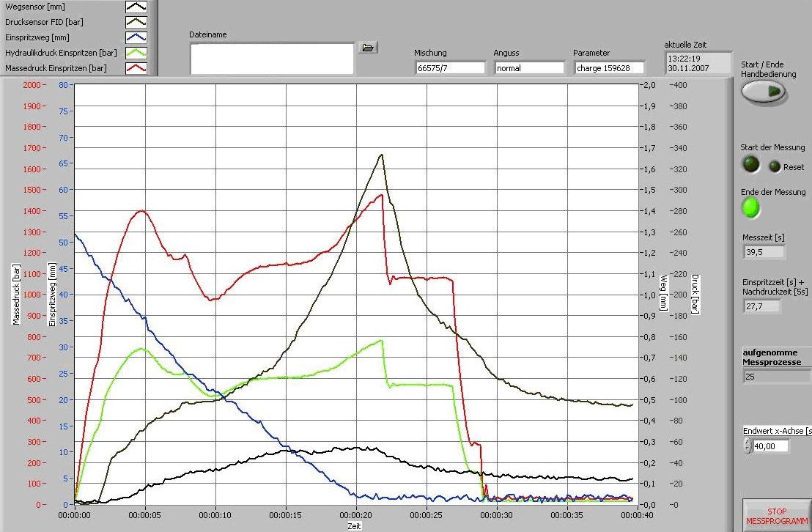Open the Wegsensor [mm] legend line swatch
The height and width of the screenshot is (532, 812).
[136, 7]
